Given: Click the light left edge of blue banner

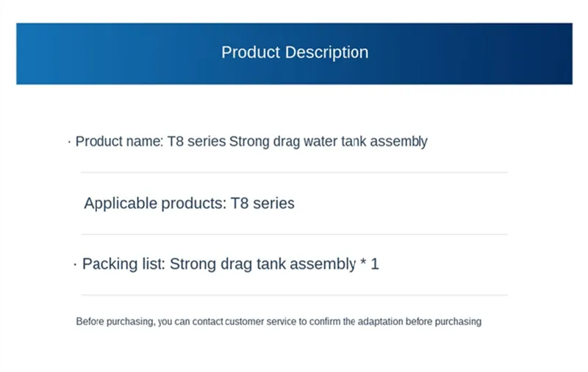Looking at the screenshot, I should 34,54.
